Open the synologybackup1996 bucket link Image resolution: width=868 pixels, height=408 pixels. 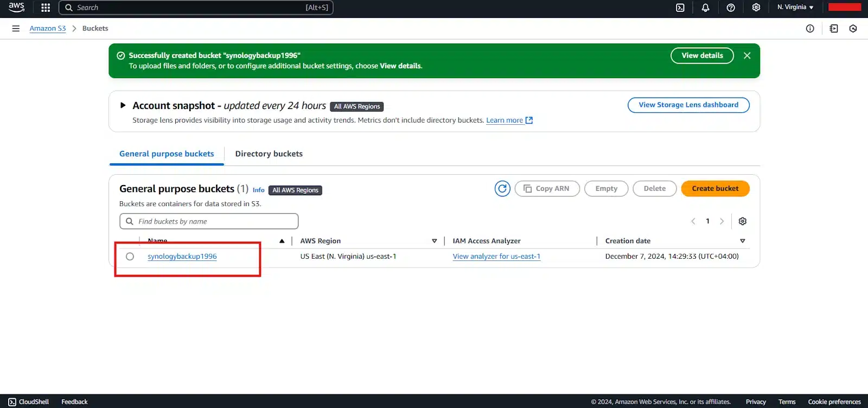pyautogui.click(x=182, y=257)
